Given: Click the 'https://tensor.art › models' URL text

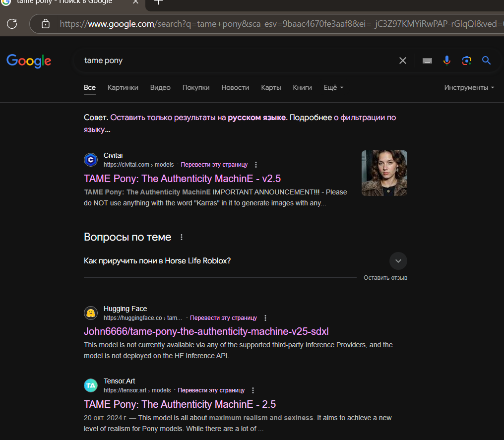Looking at the screenshot, I should point(137,390).
